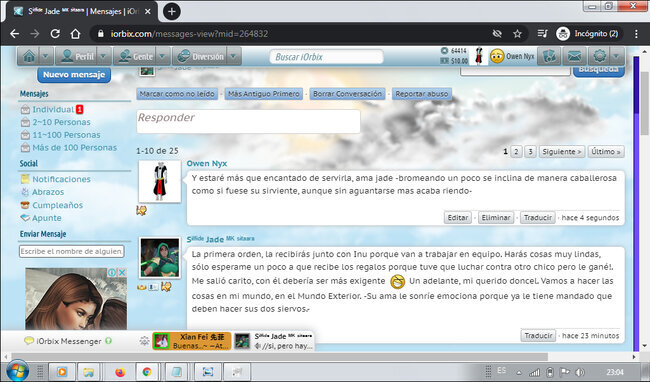Click the browser back arrow
Viewport: 650px width, 382px height.
click(15, 34)
